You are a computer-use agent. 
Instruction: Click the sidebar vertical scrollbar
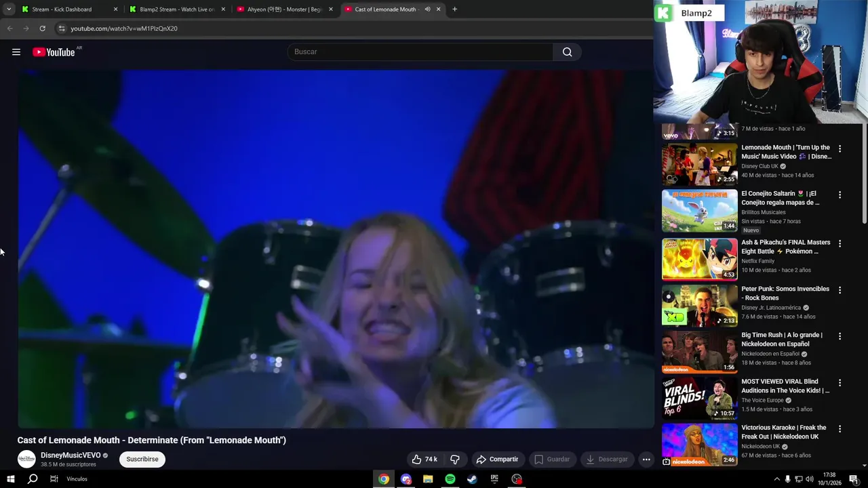pos(864,175)
